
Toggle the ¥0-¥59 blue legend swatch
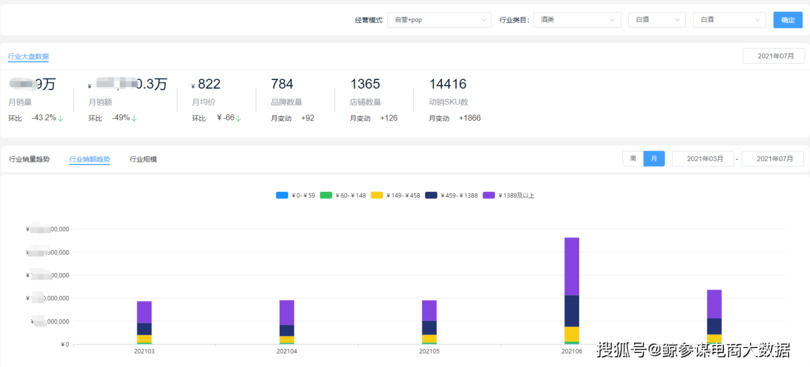tap(282, 195)
